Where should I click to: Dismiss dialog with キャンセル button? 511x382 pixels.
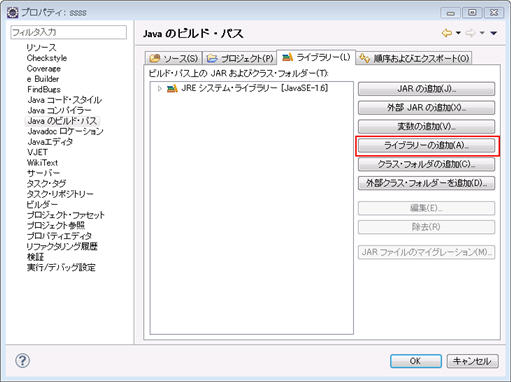472,361
